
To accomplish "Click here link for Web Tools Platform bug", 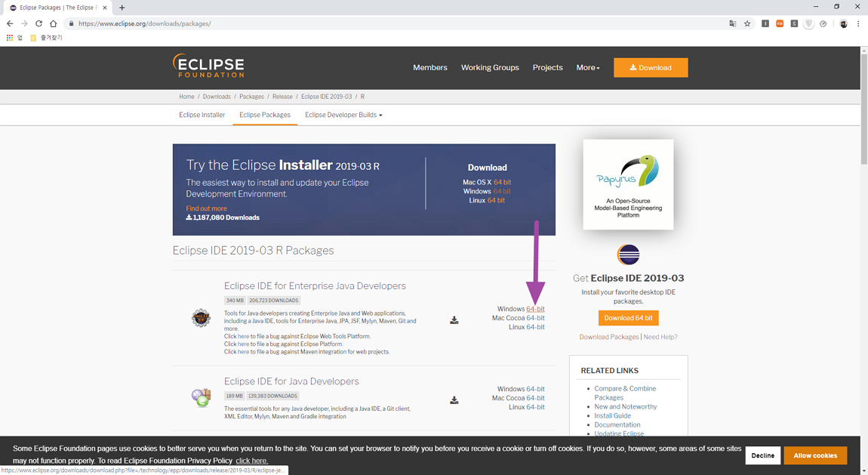I will [x=244, y=336].
